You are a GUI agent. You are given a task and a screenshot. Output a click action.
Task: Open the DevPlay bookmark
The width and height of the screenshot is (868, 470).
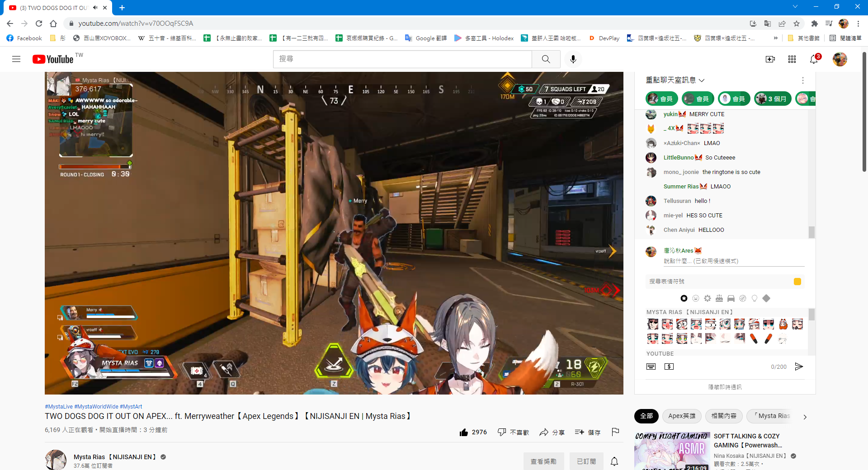[x=604, y=38]
